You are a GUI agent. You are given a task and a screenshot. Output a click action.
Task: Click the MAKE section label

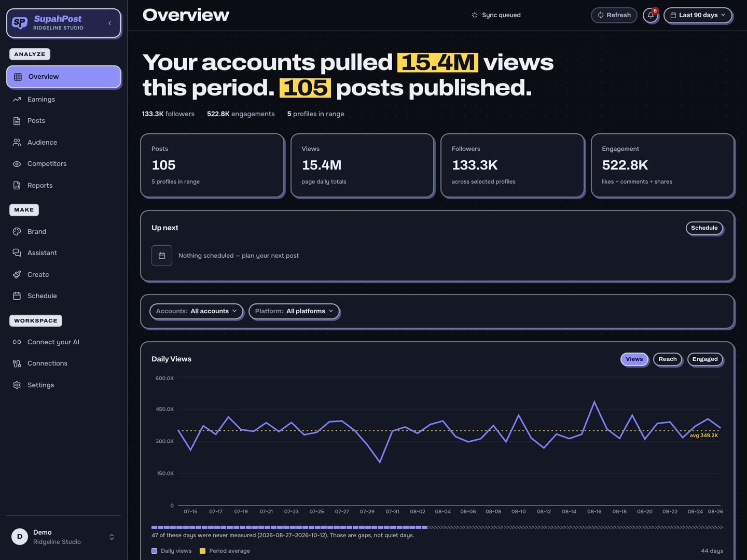click(x=24, y=210)
